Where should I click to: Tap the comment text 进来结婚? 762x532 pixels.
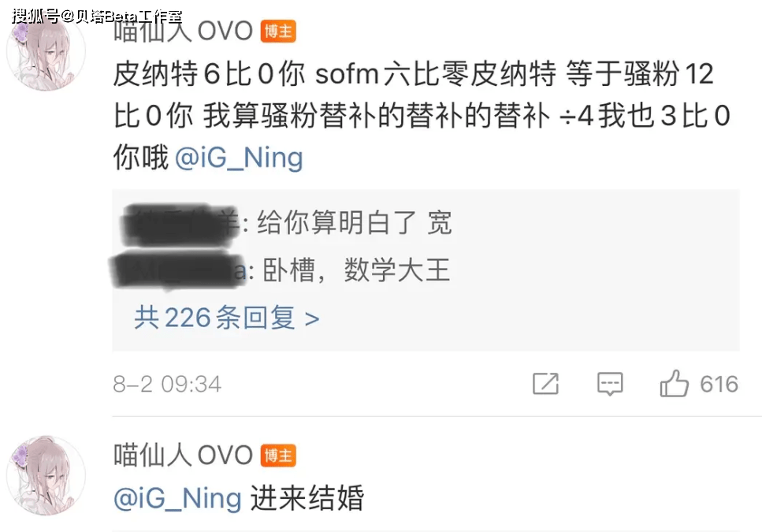[307, 497]
